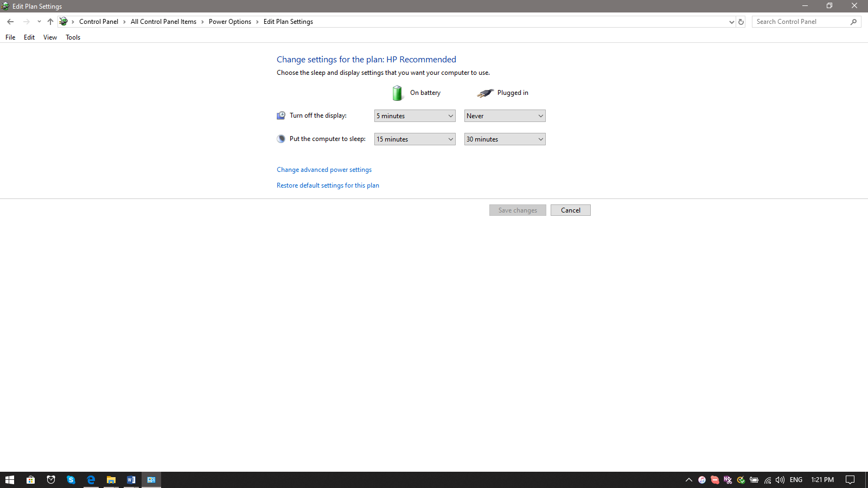Click the Search Control Panel field
Image resolution: width=868 pixels, height=488 pixels.
(x=797, y=22)
